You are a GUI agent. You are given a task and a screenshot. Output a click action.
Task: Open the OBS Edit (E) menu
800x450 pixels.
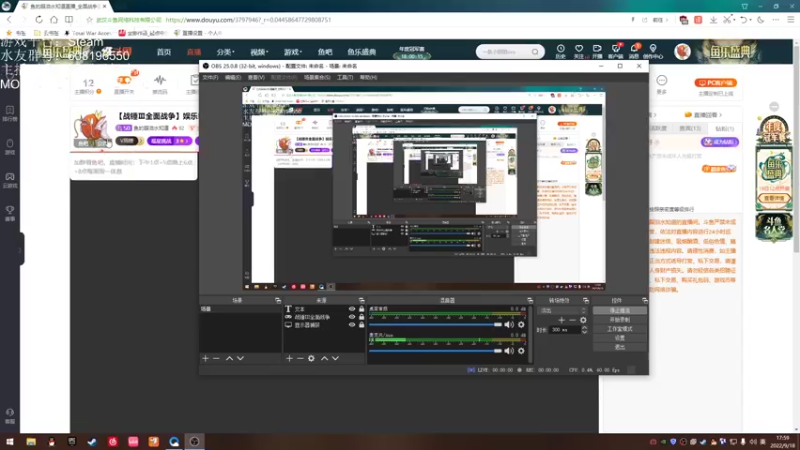(233, 78)
